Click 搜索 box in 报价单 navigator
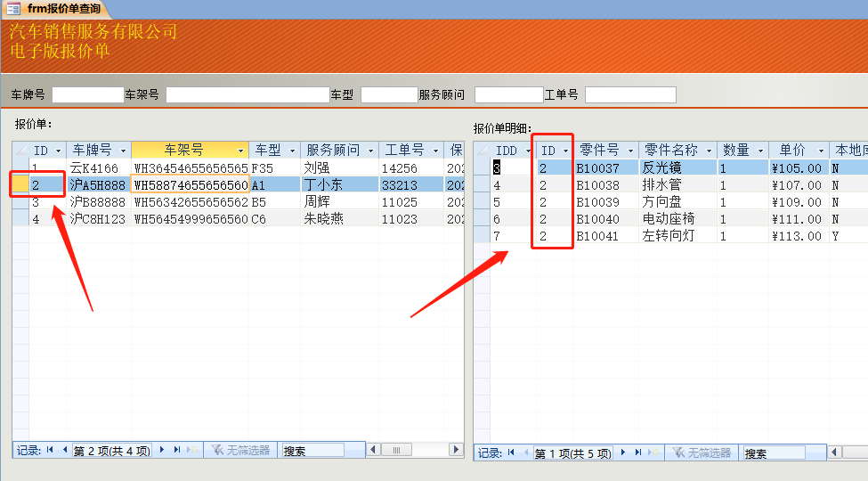 (312, 451)
